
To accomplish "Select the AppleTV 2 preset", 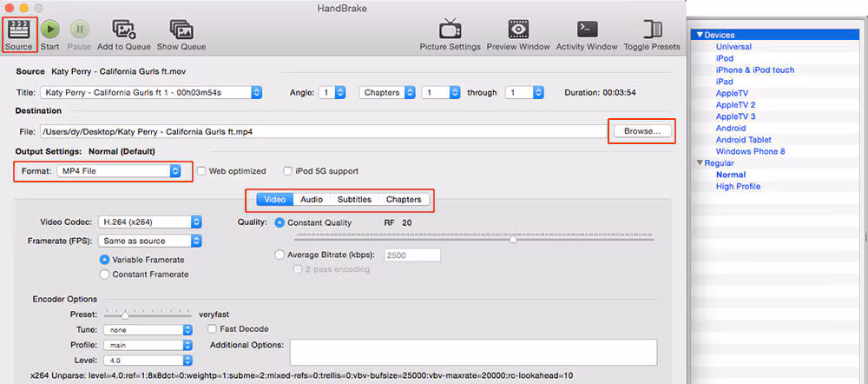I will pyautogui.click(x=736, y=105).
